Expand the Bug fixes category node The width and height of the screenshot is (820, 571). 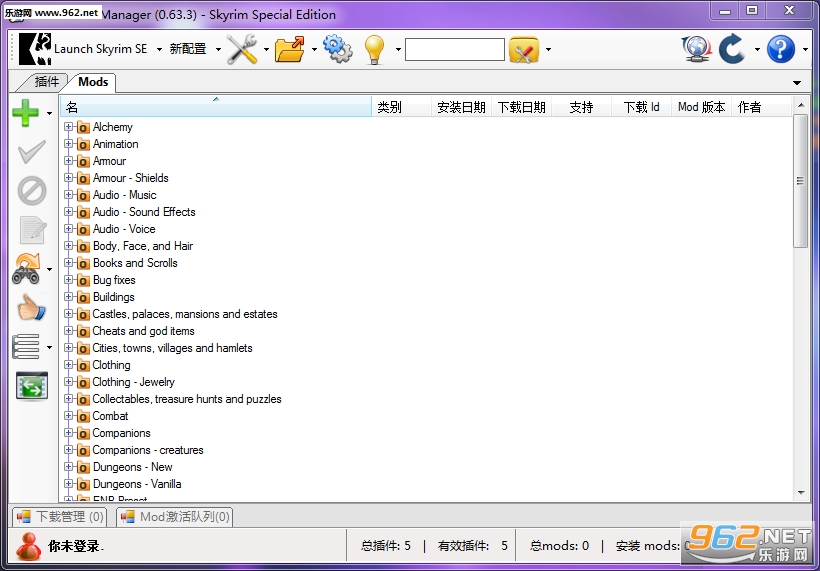point(68,280)
